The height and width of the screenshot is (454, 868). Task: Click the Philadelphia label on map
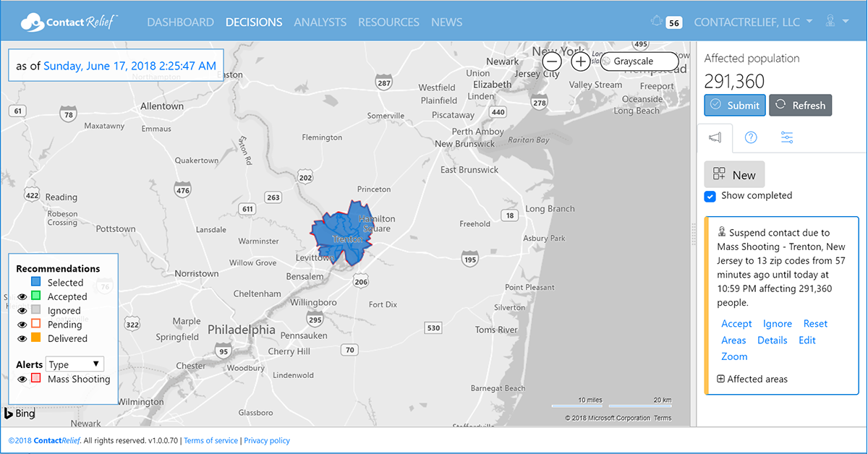[242, 330]
